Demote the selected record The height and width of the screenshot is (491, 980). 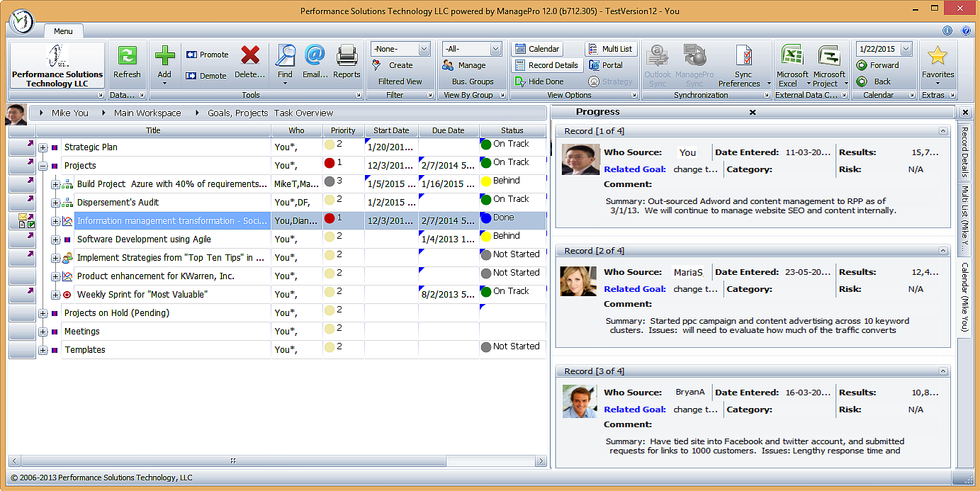(x=206, y=76)
